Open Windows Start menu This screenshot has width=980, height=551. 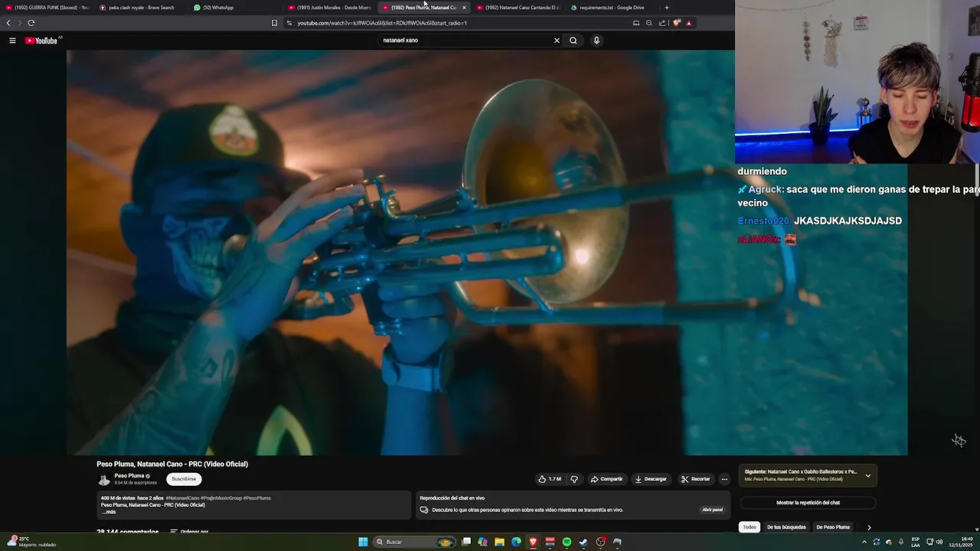pyautogui.click(x=363, y=542)
